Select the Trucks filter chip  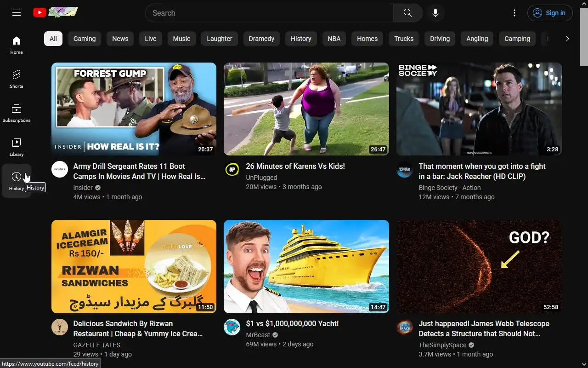[x=404, y=39]
